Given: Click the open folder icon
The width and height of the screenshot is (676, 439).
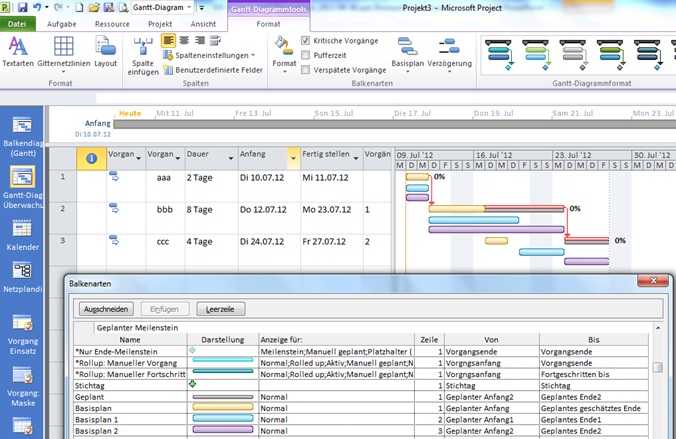Looking at the screenshot, I should point(94,7).
